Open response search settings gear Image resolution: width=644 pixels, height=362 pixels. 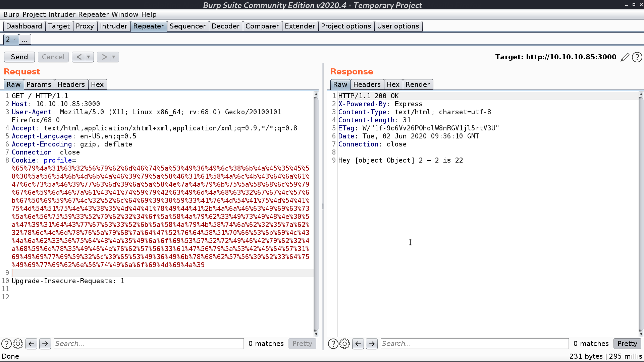click(x=344, y=344)
